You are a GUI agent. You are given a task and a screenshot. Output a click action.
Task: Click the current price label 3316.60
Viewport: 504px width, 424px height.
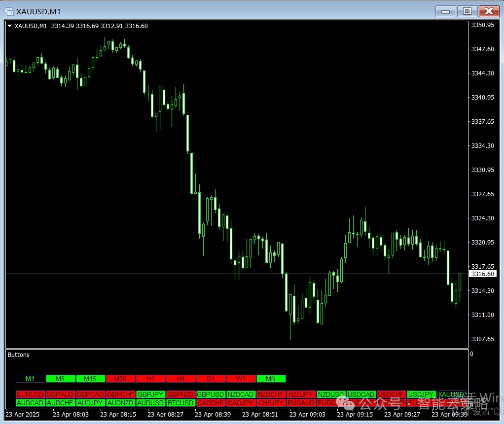482,274
